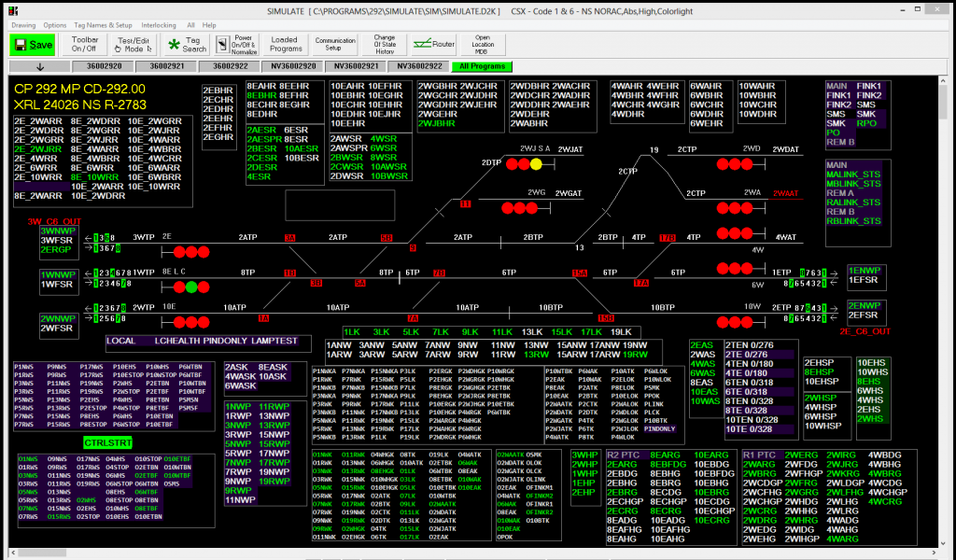Click the 10E signal lamps
Image resolution: width=956 pixels, height=560 pixels.
(191, 322)
